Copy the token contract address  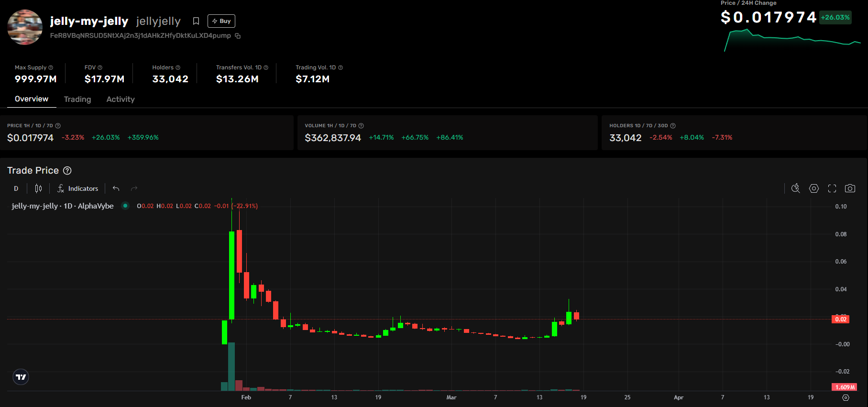(238, 36)
